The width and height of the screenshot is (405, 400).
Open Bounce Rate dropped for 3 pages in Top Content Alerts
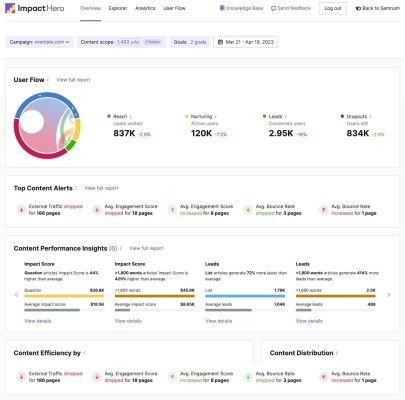pyautogui.click(x=279, y=210)
